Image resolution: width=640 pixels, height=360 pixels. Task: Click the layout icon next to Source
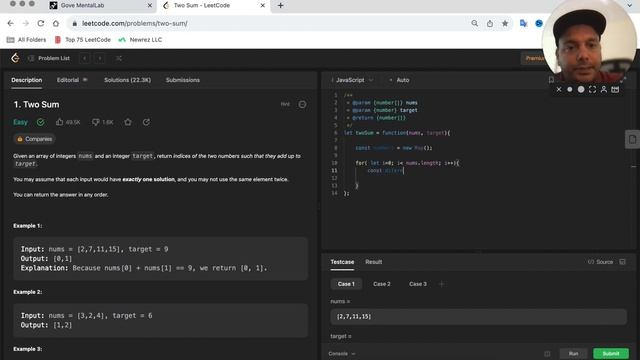(622, 262)
